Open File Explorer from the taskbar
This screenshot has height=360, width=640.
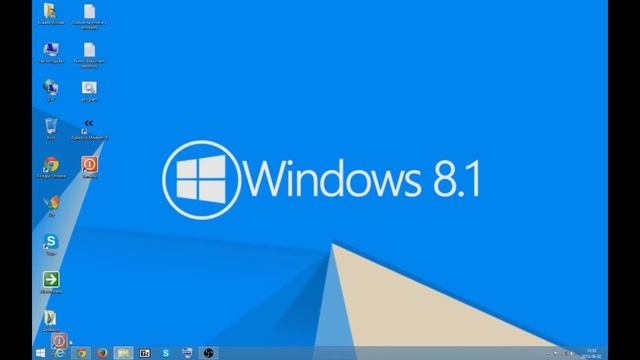[x=123, y=353]
